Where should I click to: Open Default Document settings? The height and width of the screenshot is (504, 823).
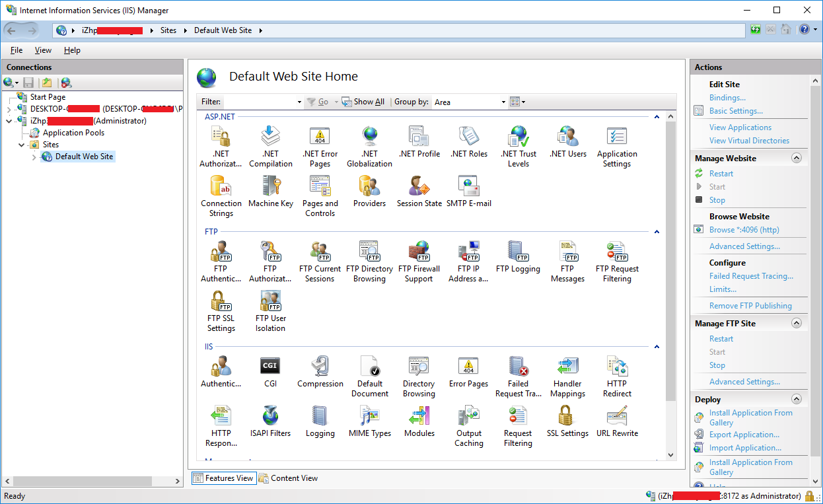[369, 376]
